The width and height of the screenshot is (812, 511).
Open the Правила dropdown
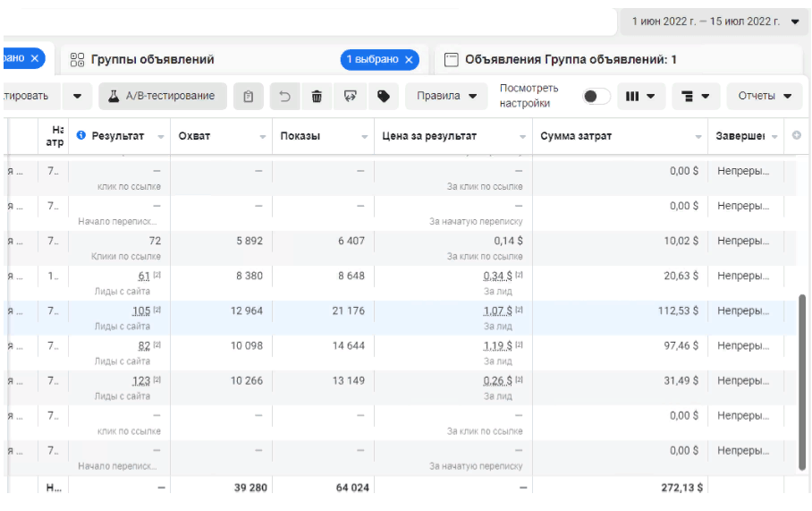coord(446,97)
